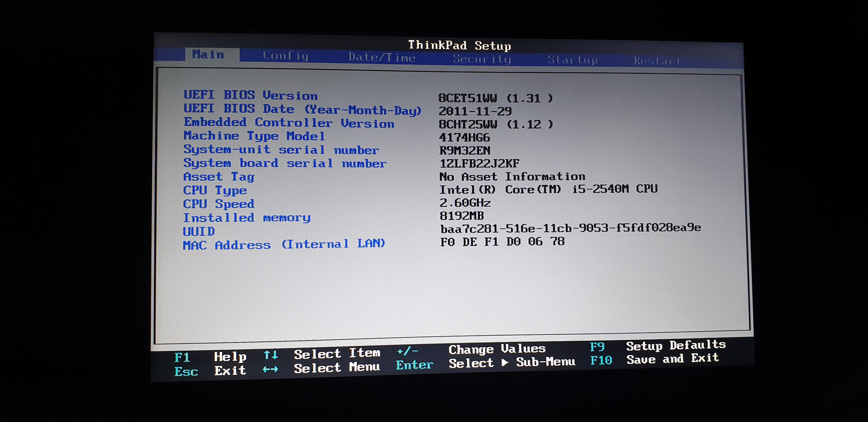
Task: Select System board serial number label
Action: (285, 163)
